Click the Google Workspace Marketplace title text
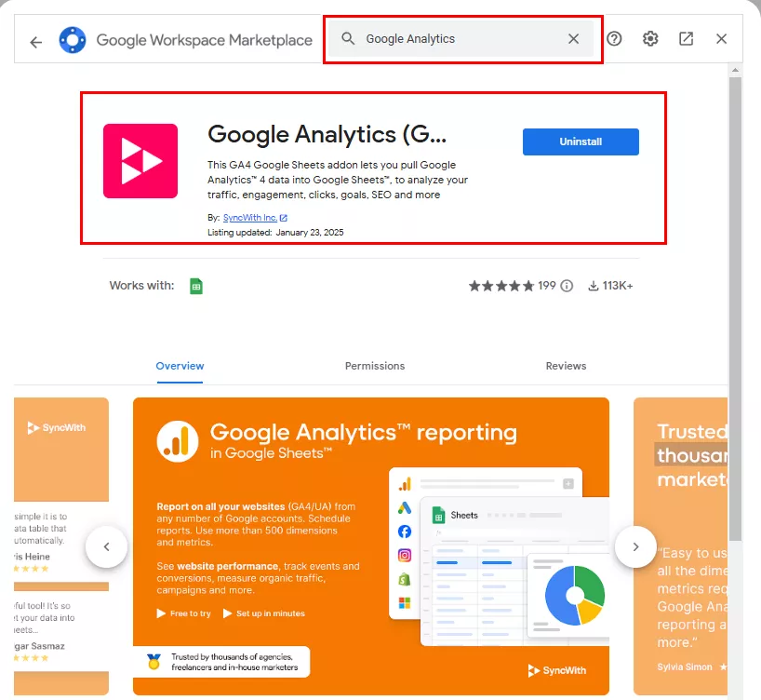The image size is (761, 700). point(205,40)
